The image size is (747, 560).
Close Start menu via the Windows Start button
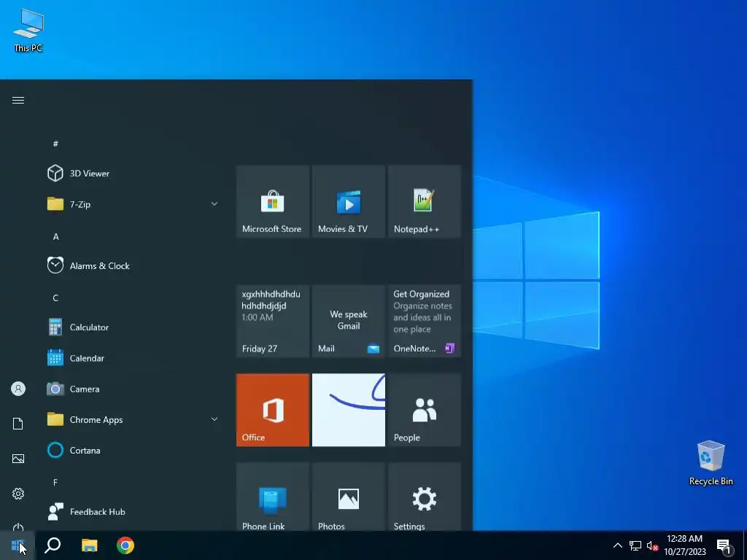pyautogui.click(x=18, y=545)
